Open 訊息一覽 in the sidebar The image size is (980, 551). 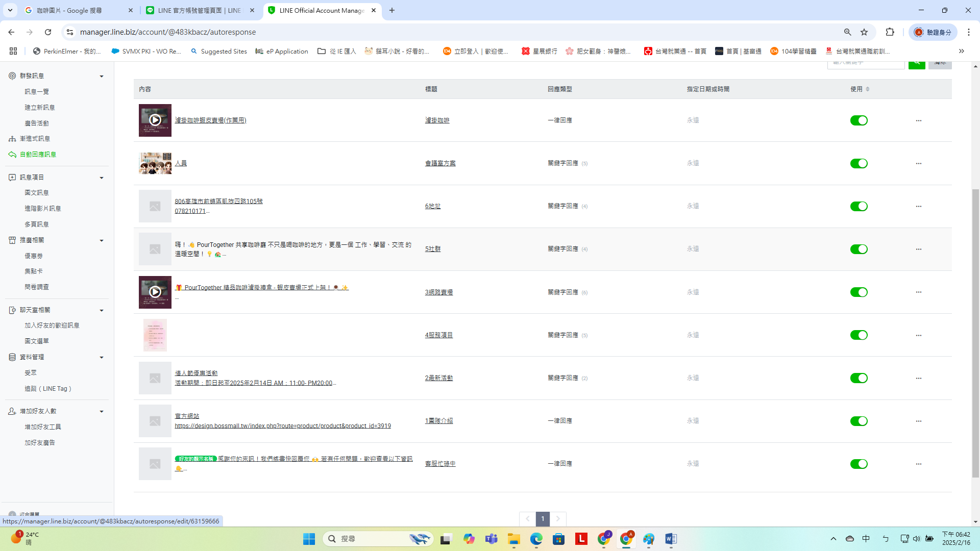point(37,92)
